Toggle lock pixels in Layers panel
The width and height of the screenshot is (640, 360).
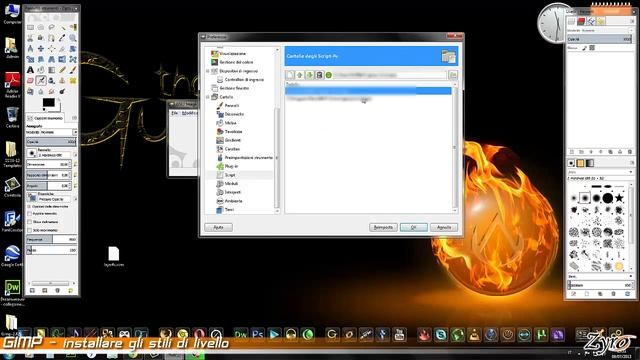tap(584, 48)
